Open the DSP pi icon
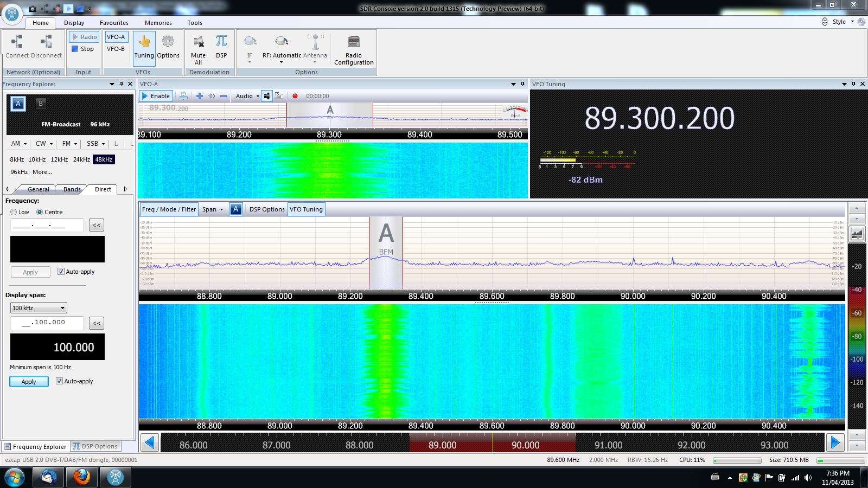 (221, 42)
